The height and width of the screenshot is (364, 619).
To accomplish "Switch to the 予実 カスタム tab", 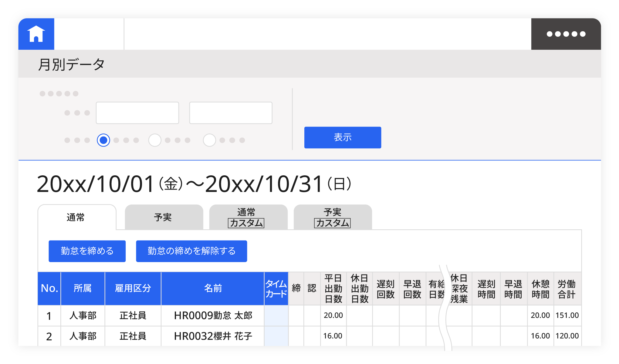I will pos(333,217).
